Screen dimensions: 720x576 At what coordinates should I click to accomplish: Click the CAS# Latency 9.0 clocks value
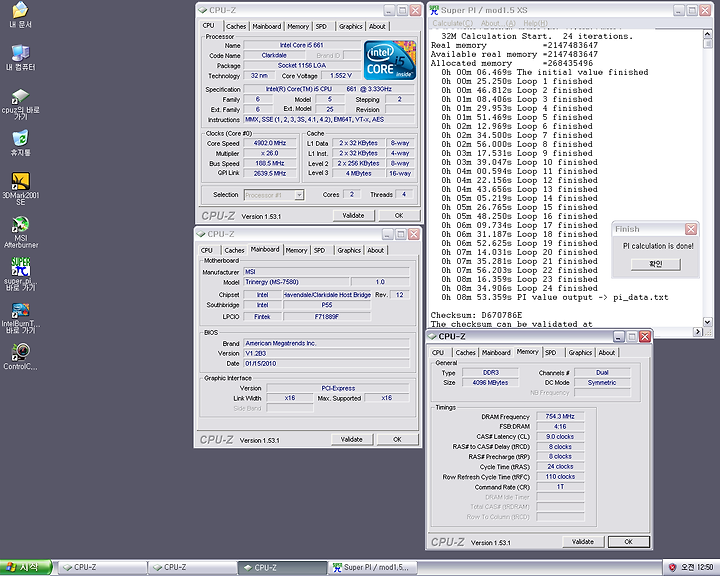(560, 436)
